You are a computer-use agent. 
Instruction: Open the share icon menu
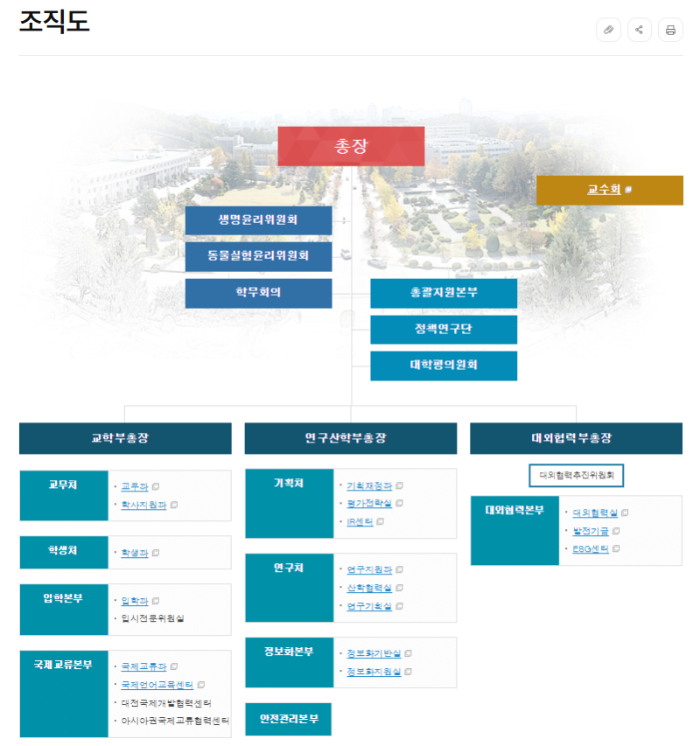pyautogui.click(x=640, y=30)
